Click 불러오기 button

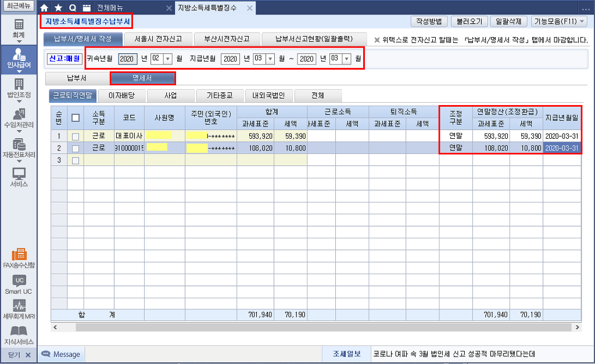coord(469,21)
